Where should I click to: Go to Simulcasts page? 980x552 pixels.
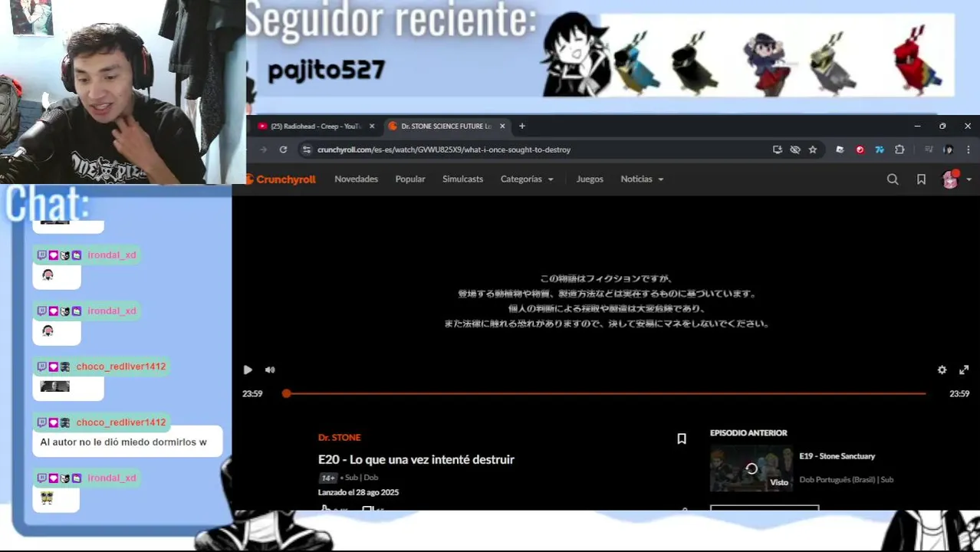(462, 179)
